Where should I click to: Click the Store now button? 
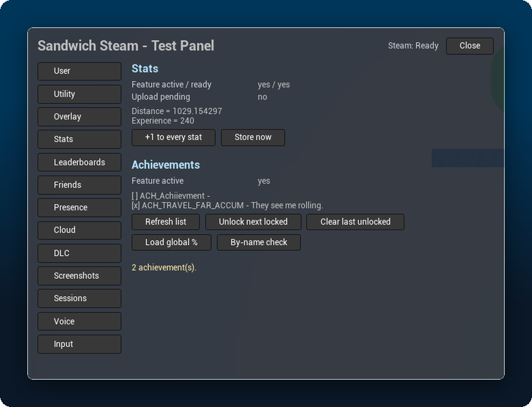point(253,137)
